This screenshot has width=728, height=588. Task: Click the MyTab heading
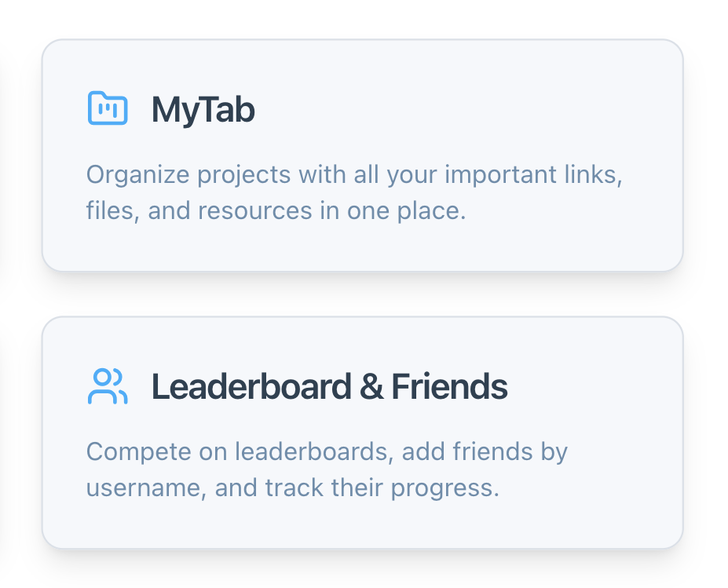click(x=203, y=108)
